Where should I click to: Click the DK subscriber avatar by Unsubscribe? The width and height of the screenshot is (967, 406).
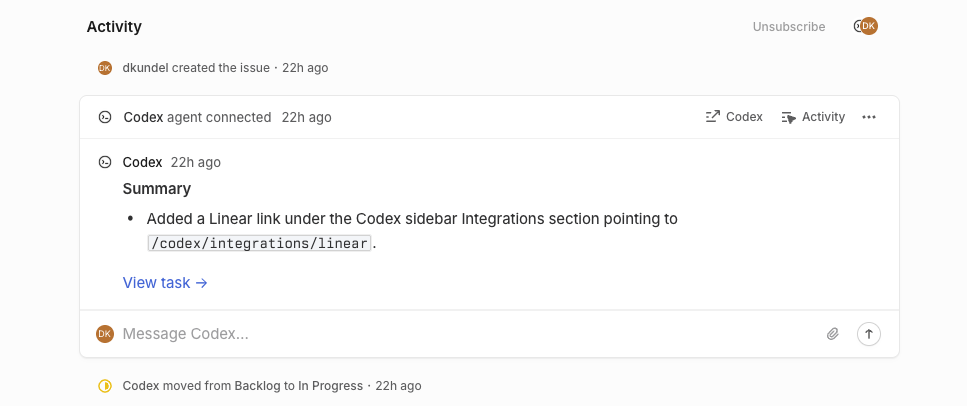[868, 27]
